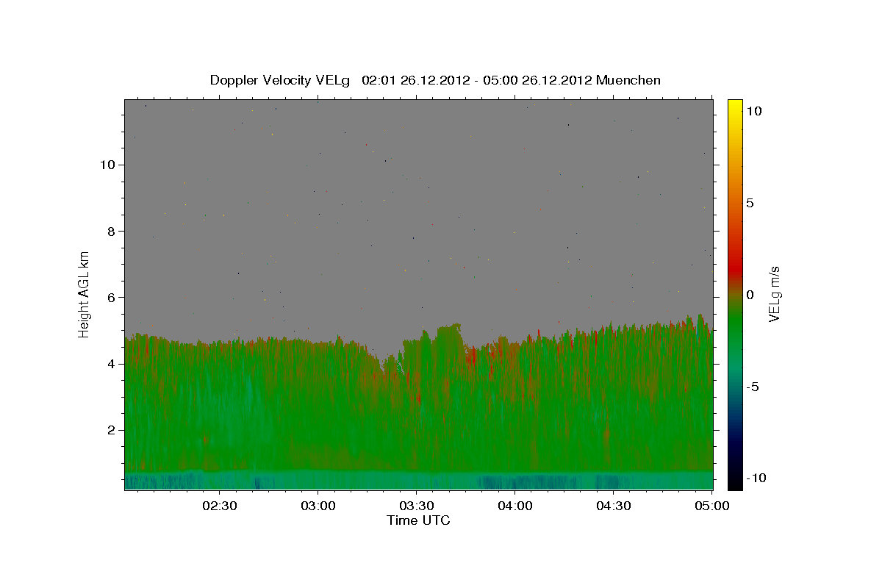Screen dimensions: 882x588
Task: Click the "VELg m/s" colorbar label
Action: pyautogui.click(x=775, y=294)
